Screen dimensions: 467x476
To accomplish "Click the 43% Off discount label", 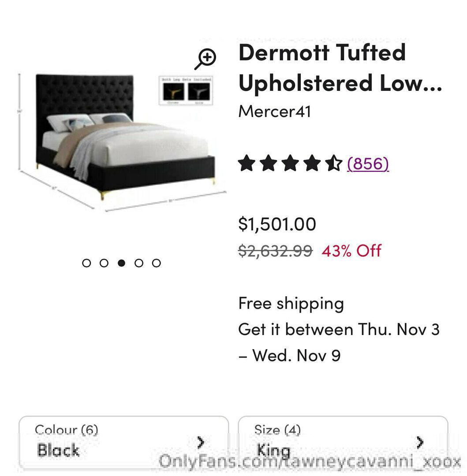I will coord(351,251).
